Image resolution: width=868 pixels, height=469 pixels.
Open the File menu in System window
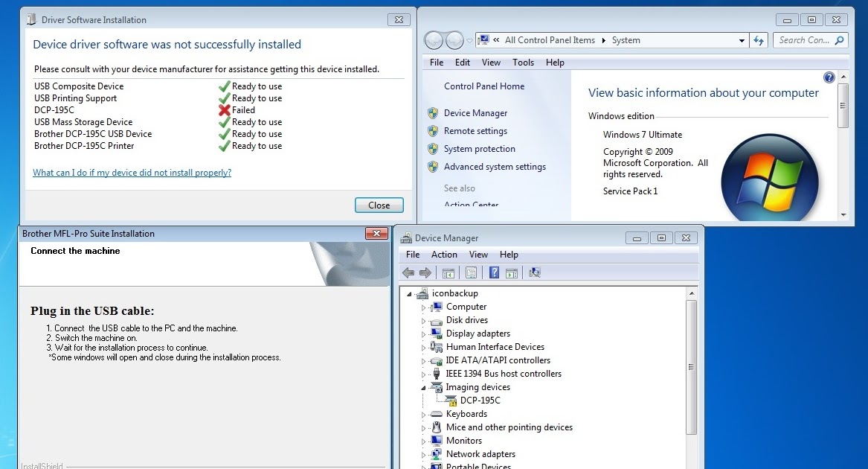point(436,63)
